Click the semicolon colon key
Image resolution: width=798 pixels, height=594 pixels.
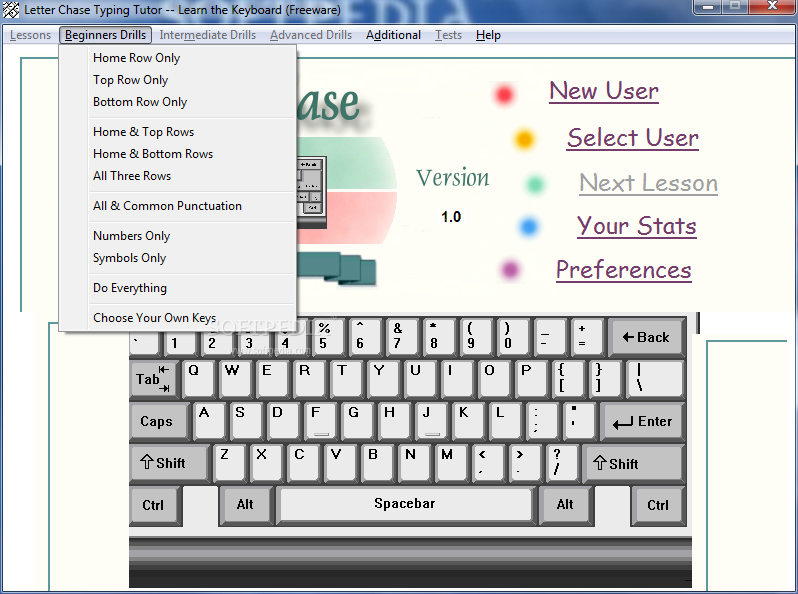[542, 421]
